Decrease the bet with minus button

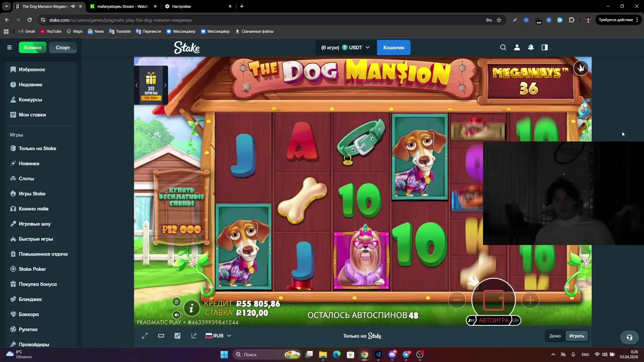(457, 300)
